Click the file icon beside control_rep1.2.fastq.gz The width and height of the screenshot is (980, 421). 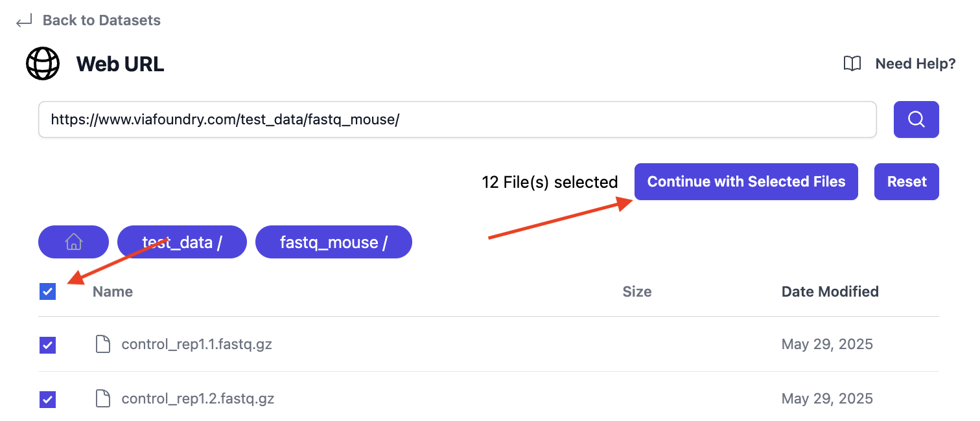102,399
